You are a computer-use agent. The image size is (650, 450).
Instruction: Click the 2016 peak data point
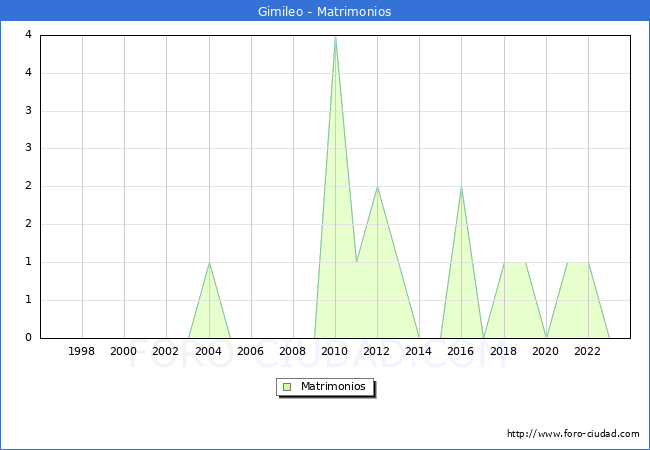[x=461, y=187]
